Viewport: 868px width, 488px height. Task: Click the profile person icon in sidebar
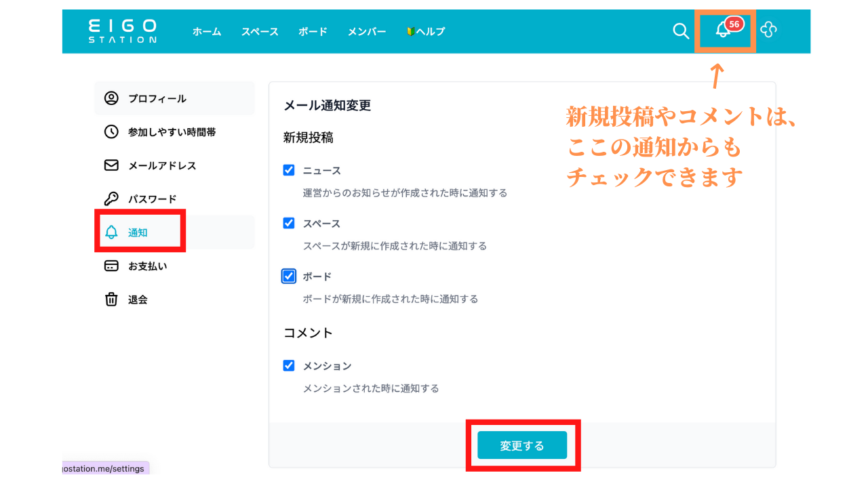tap(111, 98)
